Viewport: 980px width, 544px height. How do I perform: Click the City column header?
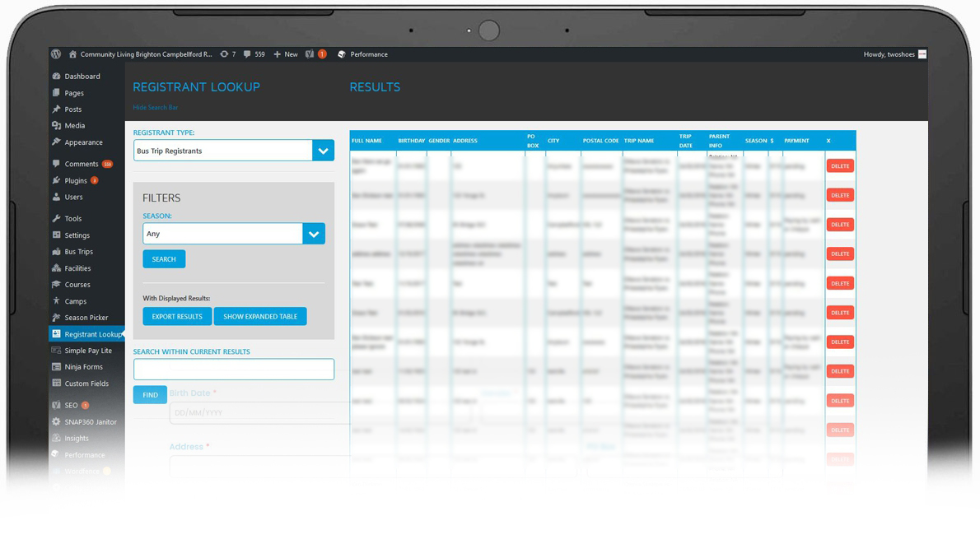(553, 141)
